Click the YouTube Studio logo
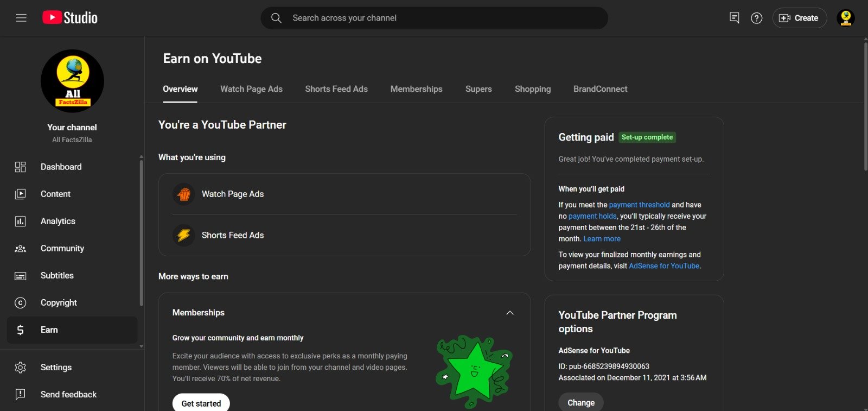This screenshot has width=868, height=411. [70, 18]
